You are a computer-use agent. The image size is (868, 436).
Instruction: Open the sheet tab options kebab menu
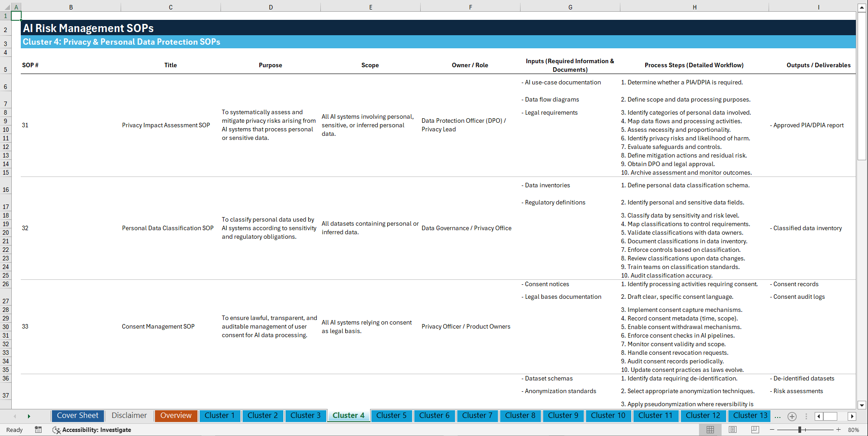(806, 416)
